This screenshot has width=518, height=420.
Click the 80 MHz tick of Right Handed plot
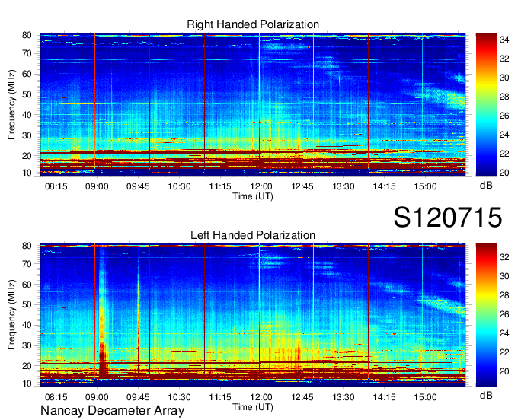click(x=27, y=35)
